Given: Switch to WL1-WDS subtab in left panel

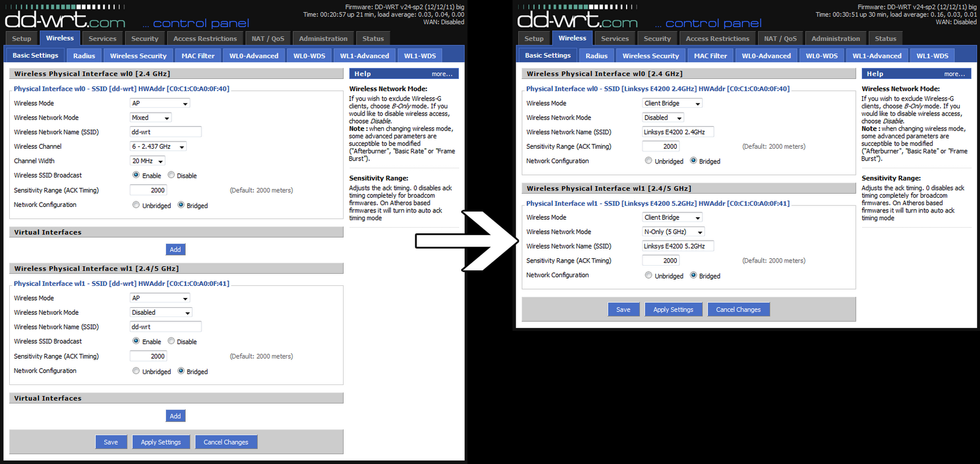Looking at the screenshot, I should tap(420, 56).
